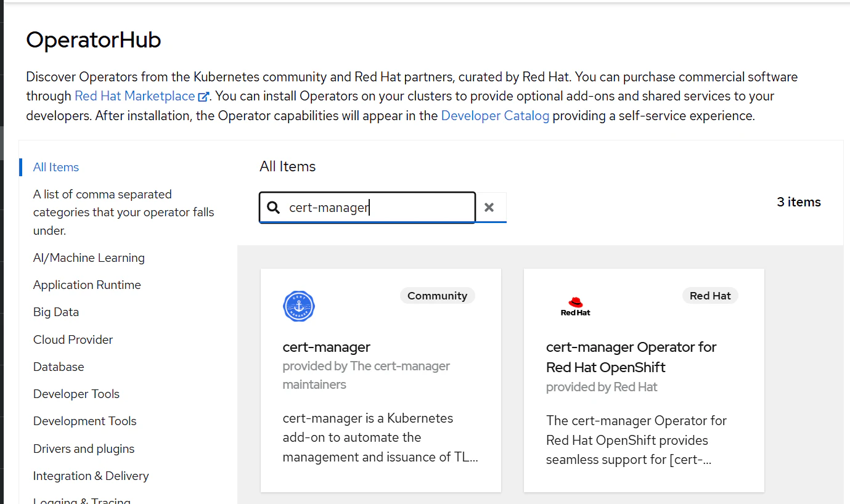Click 'provided by Red Hat' text

tap(602, 387)
